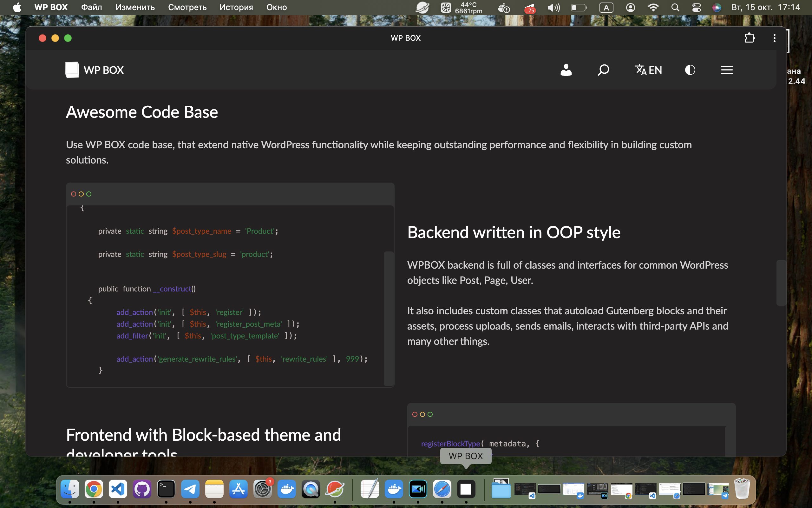This screenshot has height=508, width=812.
Task: Open the Telegram app icon in the Dock
Action: click(x=190, y=489)
